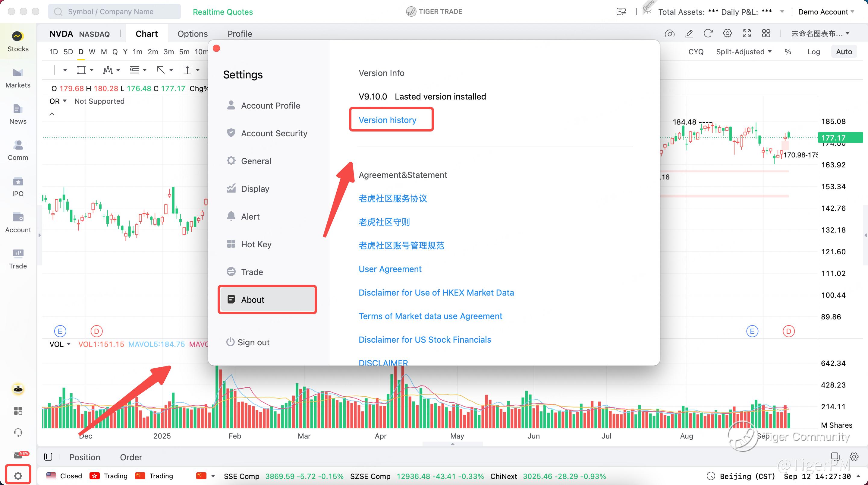Select Hot Key in Settings menu
868x485 pixels.
coord(256,244)
